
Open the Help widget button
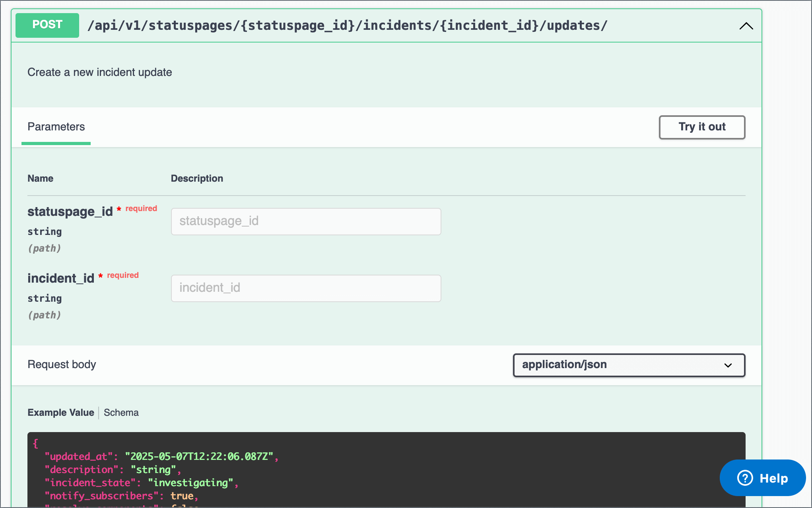click(x=762, y=478)
